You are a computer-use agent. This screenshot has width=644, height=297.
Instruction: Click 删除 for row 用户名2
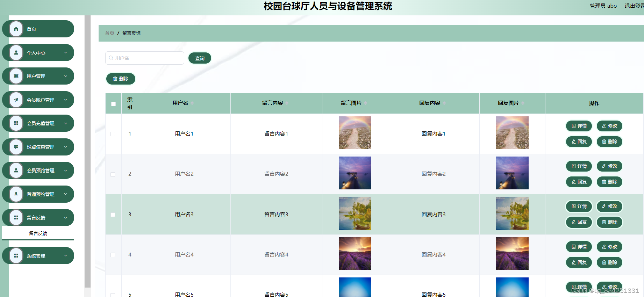(x=609, y=182)
